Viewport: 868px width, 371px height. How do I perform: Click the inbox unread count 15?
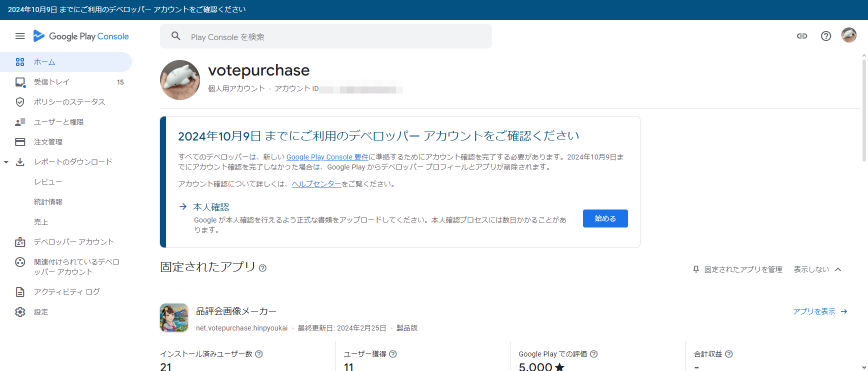click(120, 82)
